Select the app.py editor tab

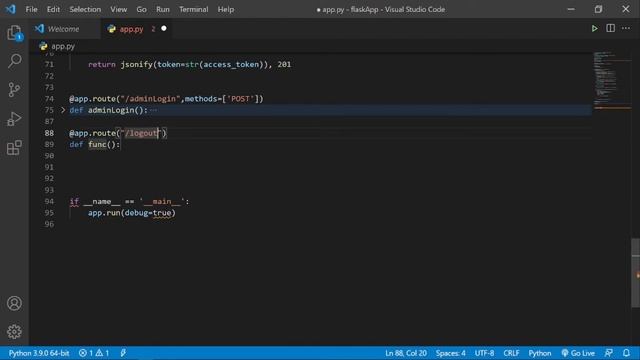click(136, 29)
